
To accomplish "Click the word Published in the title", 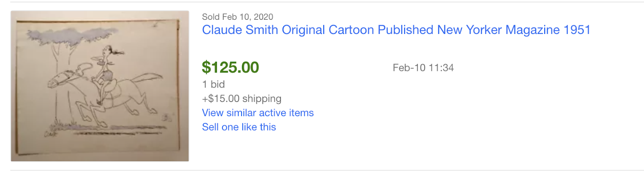I will point(405,30).
